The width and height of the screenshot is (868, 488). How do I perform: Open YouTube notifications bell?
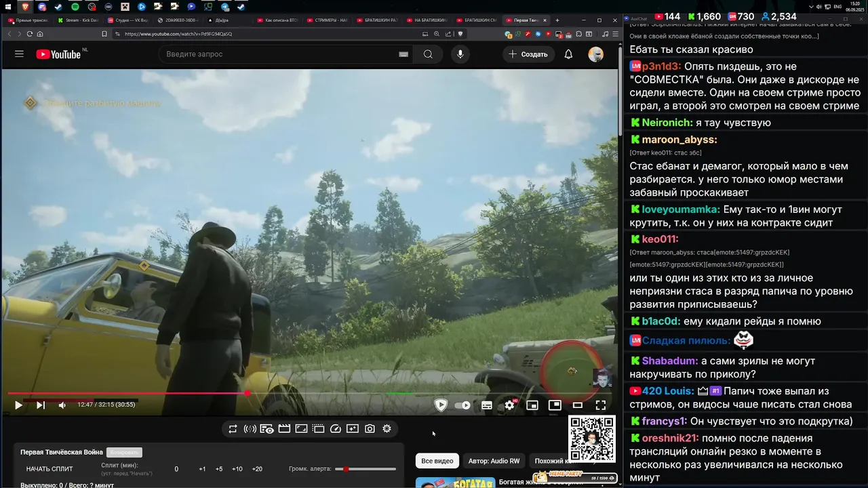click(x=568, y=54)
